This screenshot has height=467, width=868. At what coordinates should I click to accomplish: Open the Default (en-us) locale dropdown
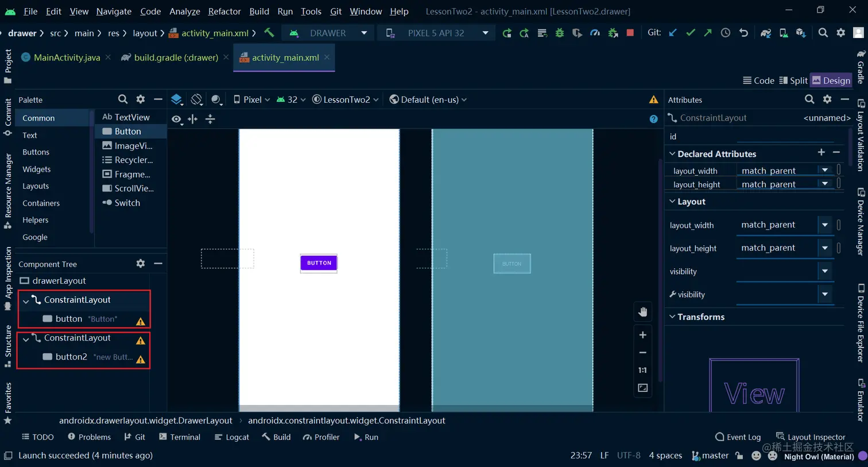tap(428, 99)
